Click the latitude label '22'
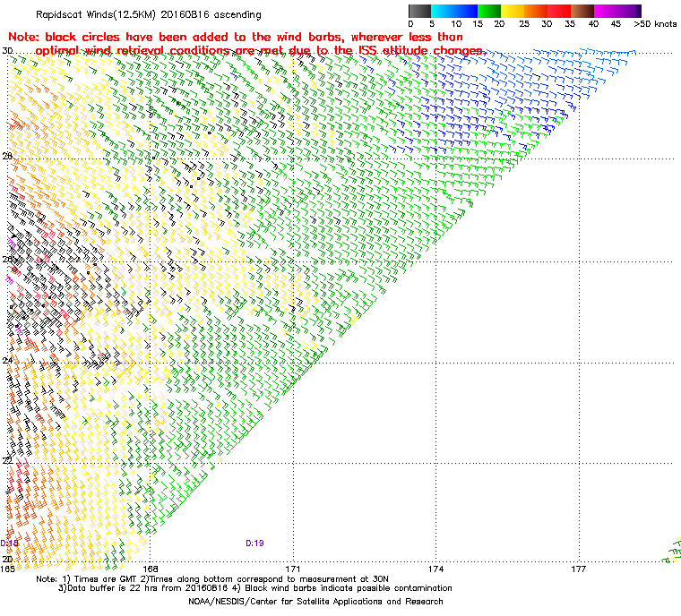Viewport: 681px width, 616px height. (7, 460)
